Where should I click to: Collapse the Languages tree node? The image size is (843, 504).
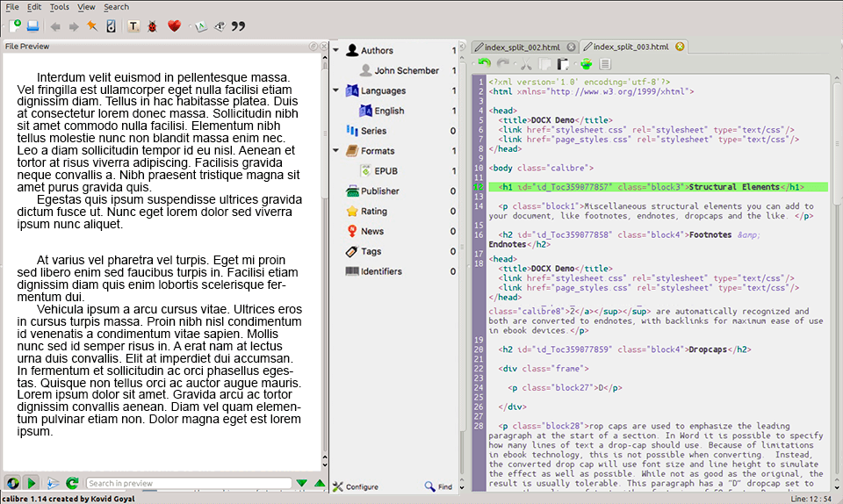point(336,90)
